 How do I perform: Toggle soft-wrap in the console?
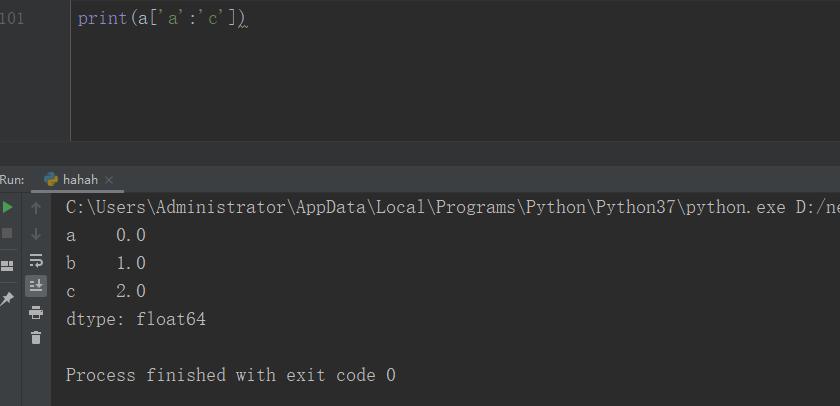[36, 260]
